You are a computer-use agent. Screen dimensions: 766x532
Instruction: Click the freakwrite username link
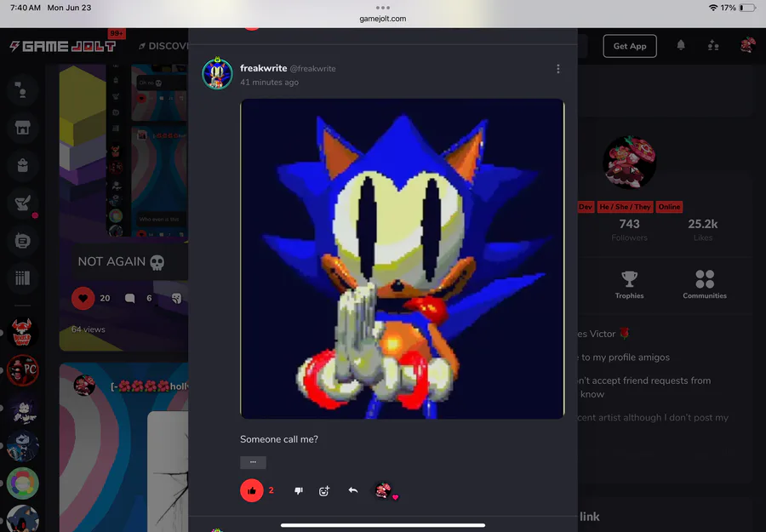[x=263, y=68]
